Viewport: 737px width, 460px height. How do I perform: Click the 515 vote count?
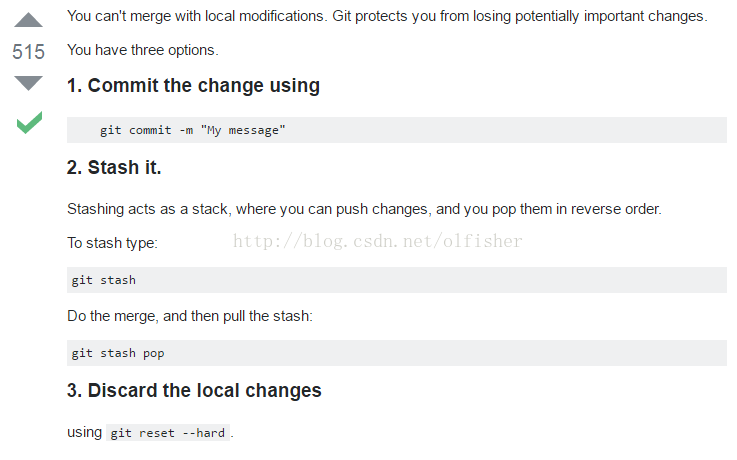pos(29,52)
